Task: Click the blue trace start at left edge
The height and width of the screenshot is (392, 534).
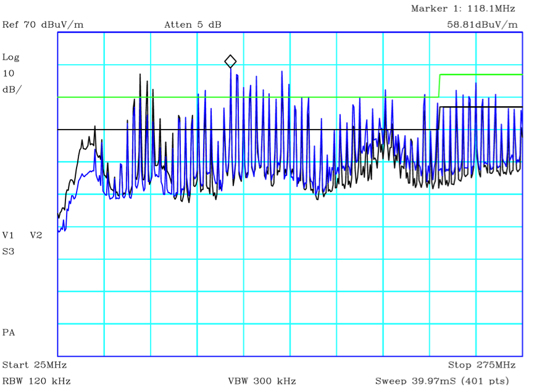Action: click(60, 231)
